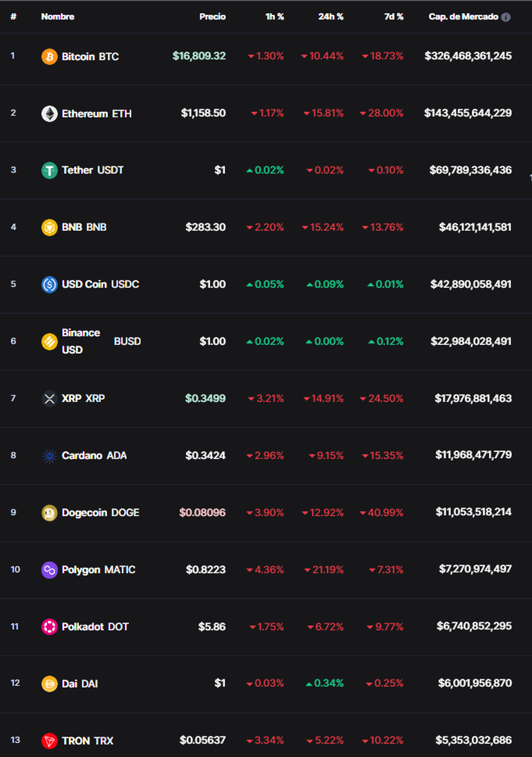Click the Tether green logo icon
532x757 pixels.
coord(49,170)
